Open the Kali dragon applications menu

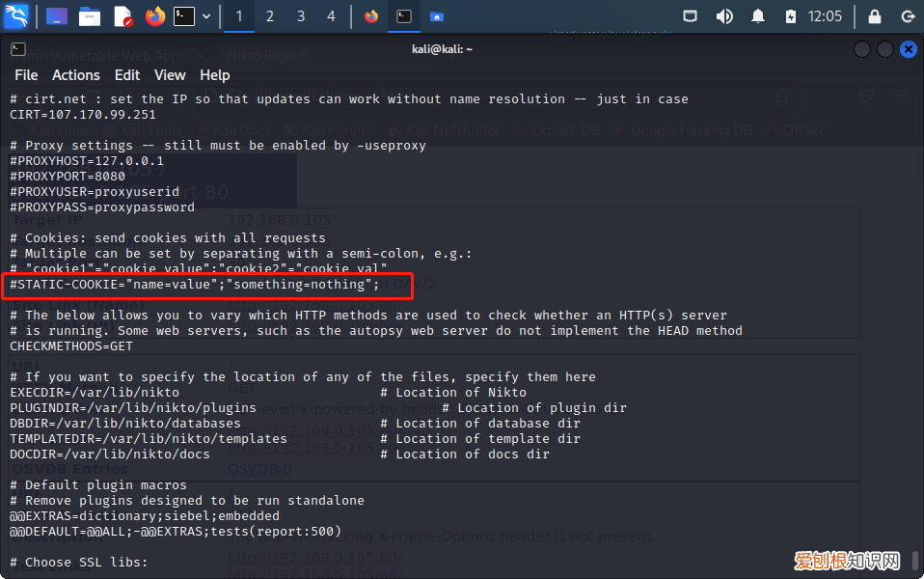[16, 16]
